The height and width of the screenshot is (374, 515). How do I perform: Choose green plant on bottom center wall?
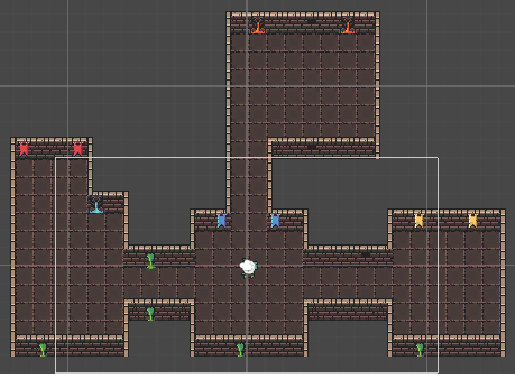coord(240,350)
